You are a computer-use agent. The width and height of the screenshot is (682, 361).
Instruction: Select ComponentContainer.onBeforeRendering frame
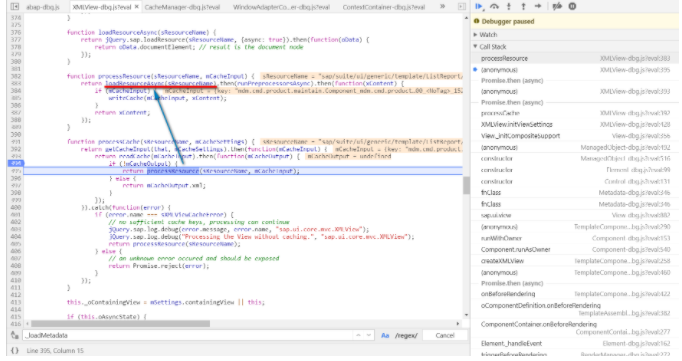tap(575, 328)
